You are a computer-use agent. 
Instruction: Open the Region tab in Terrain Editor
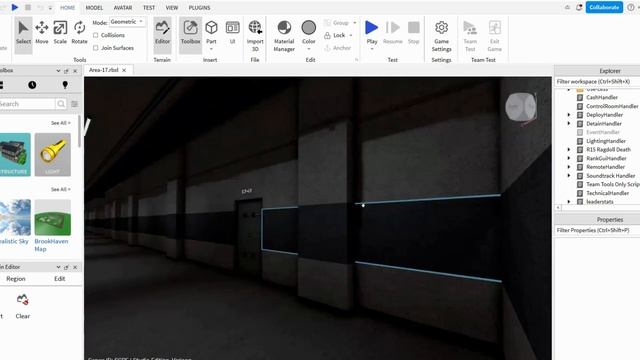pos(16,279)
